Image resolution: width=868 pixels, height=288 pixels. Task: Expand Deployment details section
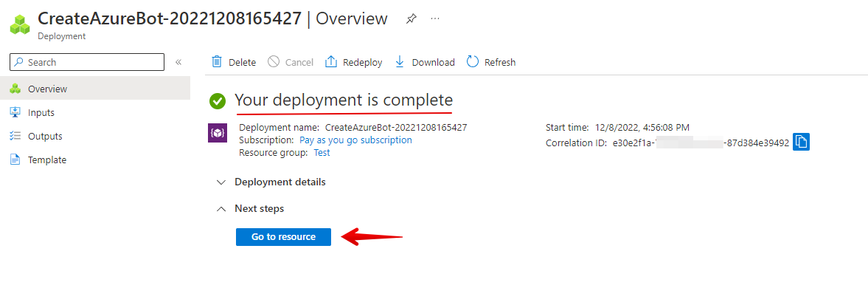(x=271, y=182)
